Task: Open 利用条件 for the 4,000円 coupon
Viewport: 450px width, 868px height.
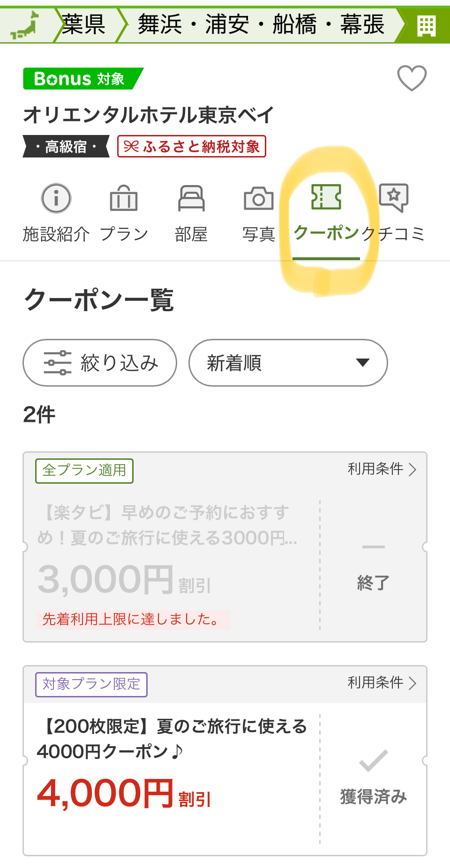Action: click(x=382, y=683)
